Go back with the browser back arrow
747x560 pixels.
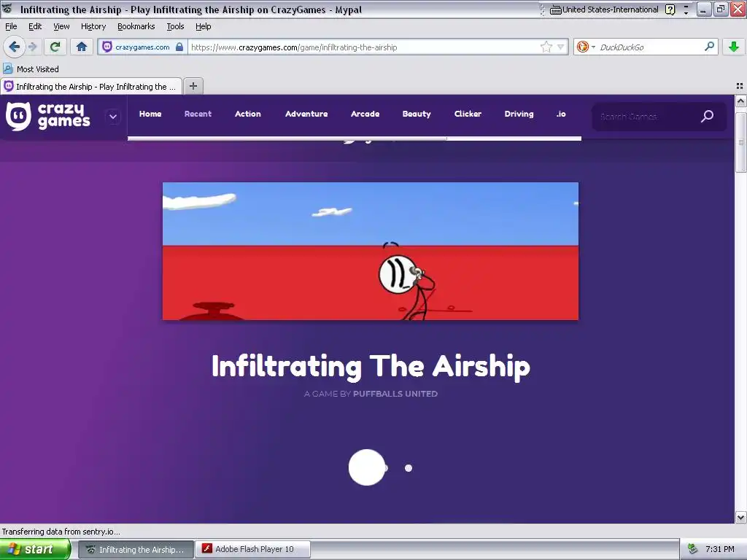click(x=15, y=47)
